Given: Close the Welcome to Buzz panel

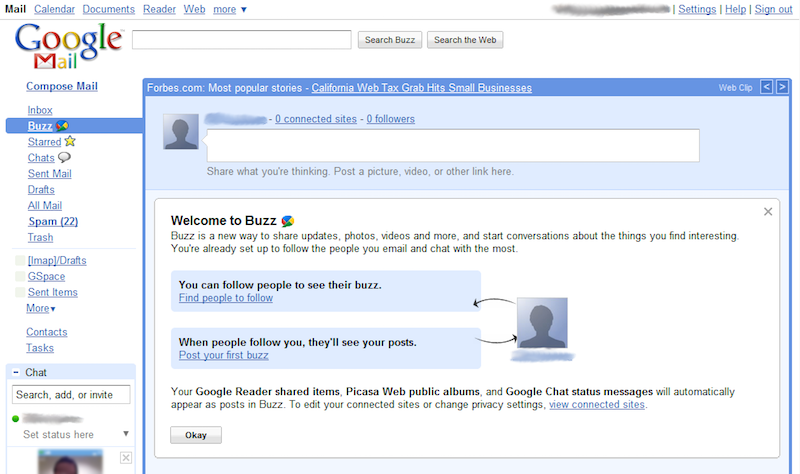Looking at the screenshot, I should point(768,211).
